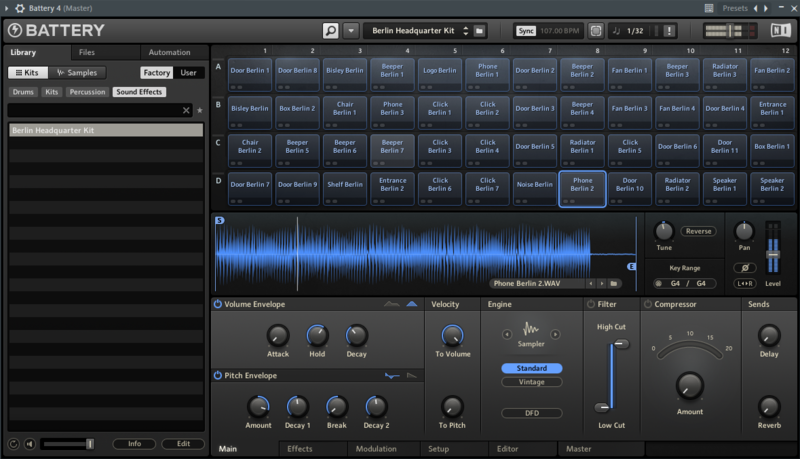
Task: Toggle the favorites star filter
Action: 199,110
